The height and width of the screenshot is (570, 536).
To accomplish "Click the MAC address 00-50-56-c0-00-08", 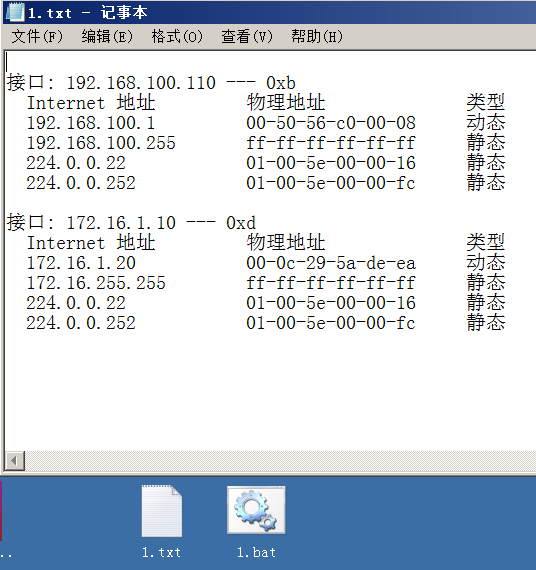I will 331,123.
